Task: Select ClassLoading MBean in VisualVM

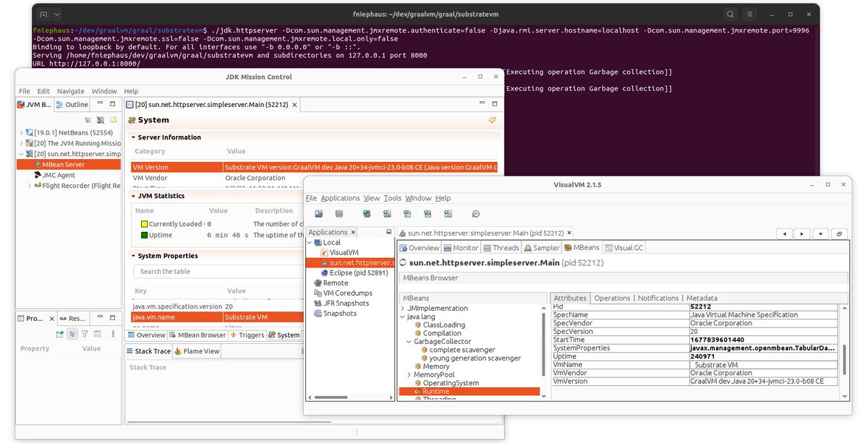Action: pyautogui.click(x=439, y=325)
